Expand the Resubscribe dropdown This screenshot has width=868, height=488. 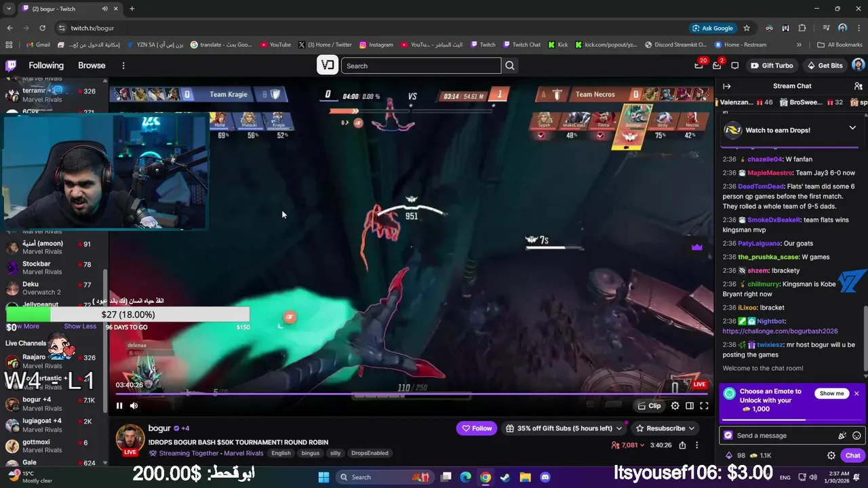pyautogui.click(x=692, y=428)
